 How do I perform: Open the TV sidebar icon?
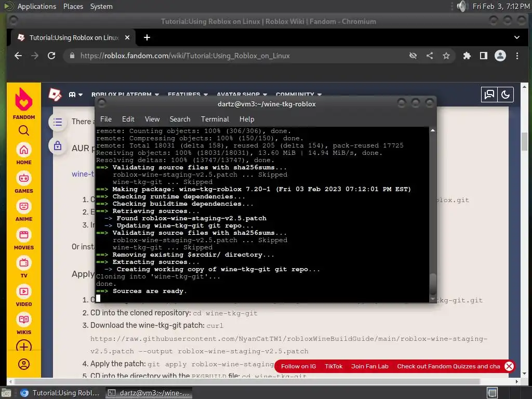tap(24, 263)
